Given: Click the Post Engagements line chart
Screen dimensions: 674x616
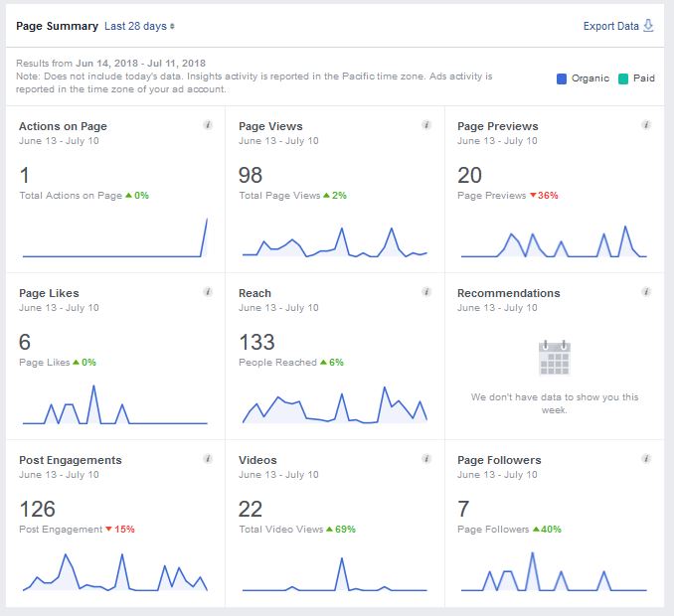Looking at the screenshot, I should 115,572.
